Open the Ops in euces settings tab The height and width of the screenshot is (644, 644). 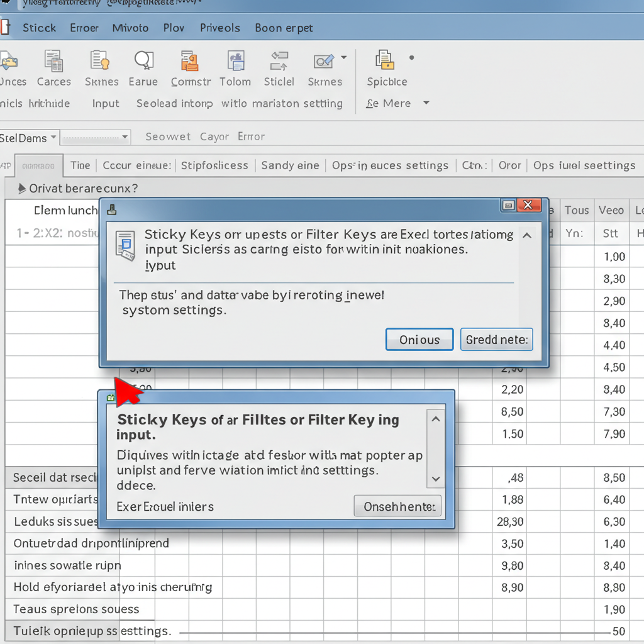[x=390, y=165]
